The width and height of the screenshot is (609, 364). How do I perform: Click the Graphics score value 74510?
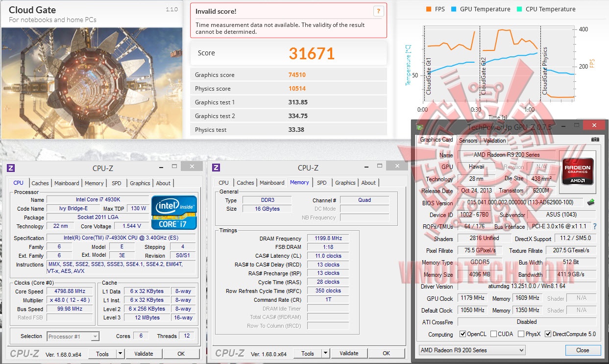point(297,75)
